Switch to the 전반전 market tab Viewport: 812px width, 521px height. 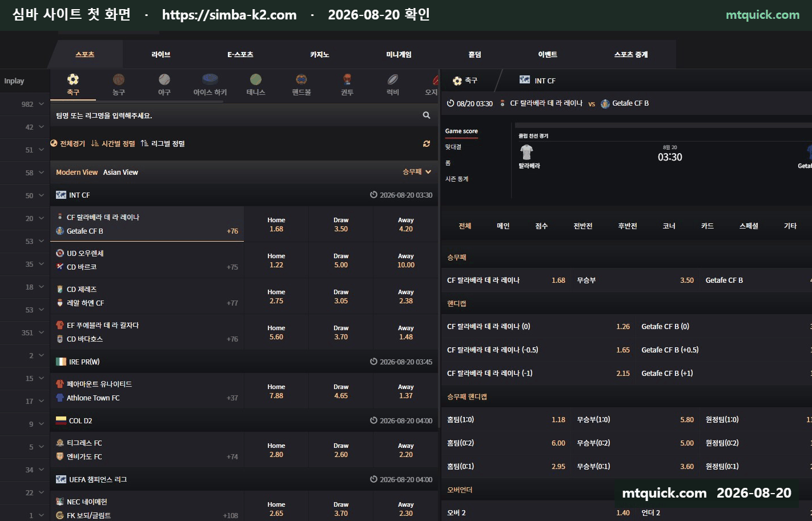583,226
